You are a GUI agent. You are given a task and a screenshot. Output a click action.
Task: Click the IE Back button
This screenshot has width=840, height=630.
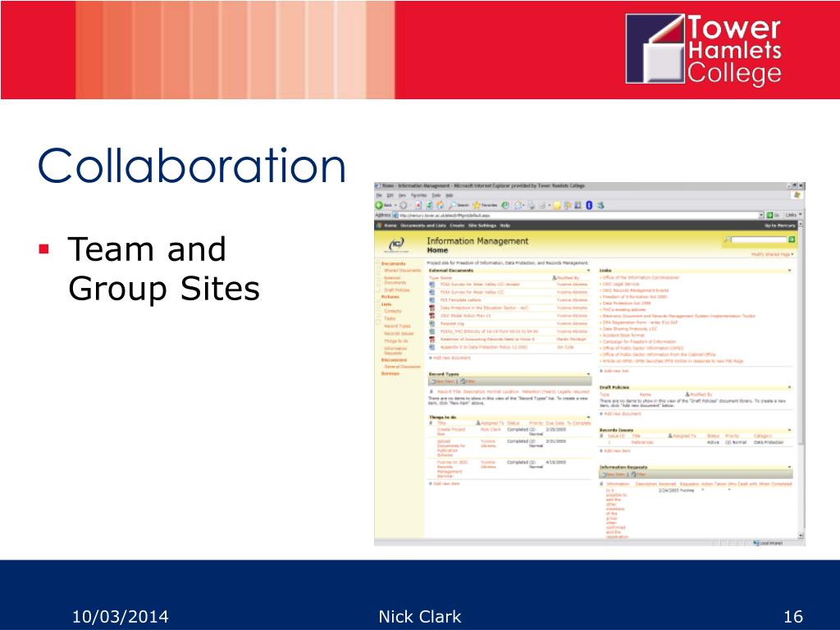384,205
